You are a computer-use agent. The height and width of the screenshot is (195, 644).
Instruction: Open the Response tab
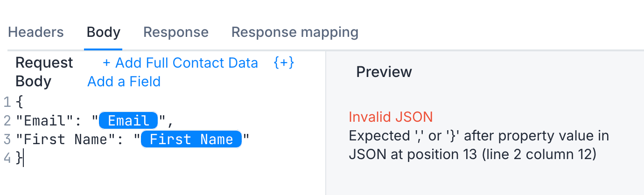(x=176, y=32)
